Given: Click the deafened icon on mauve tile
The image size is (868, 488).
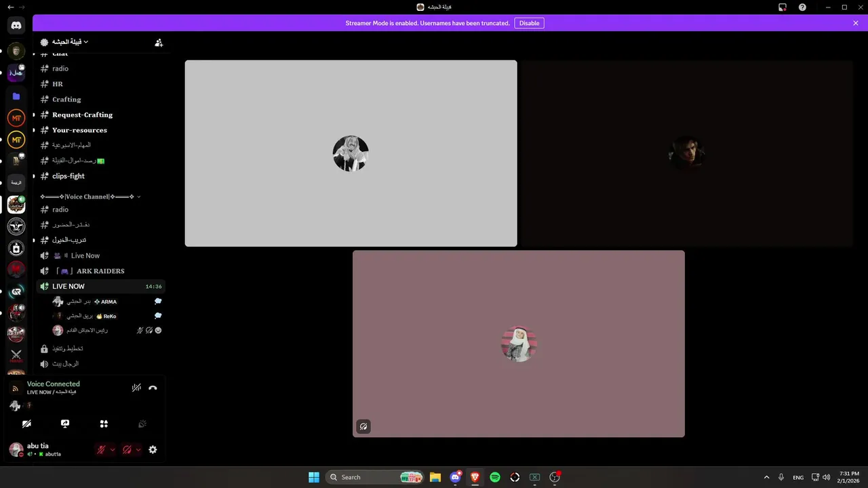Looking at the screenshot, I should click(x=363, y=426).
